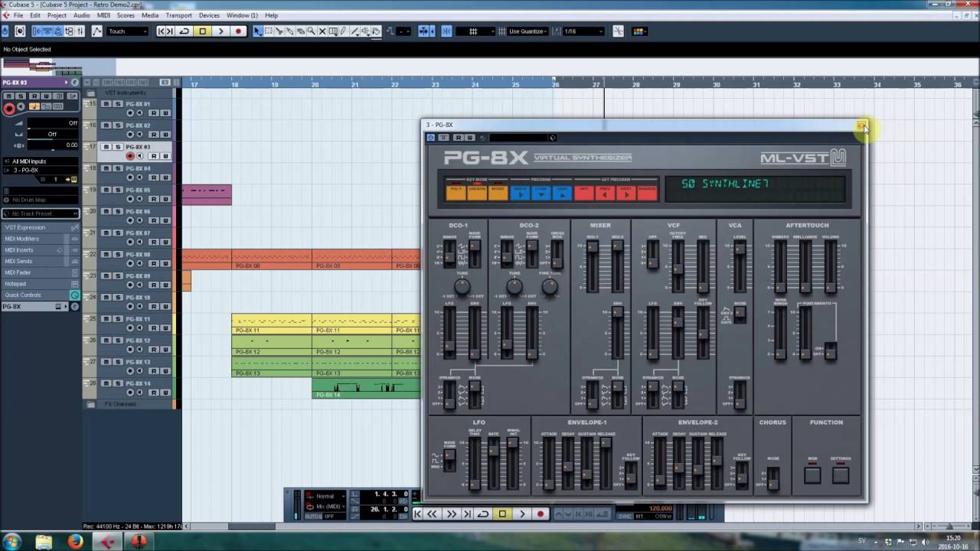The width and height of the screenshot is (980, 551).
Task: Expand the MIDI Modifiers inspector section
Action: click(x=40, y=239)
